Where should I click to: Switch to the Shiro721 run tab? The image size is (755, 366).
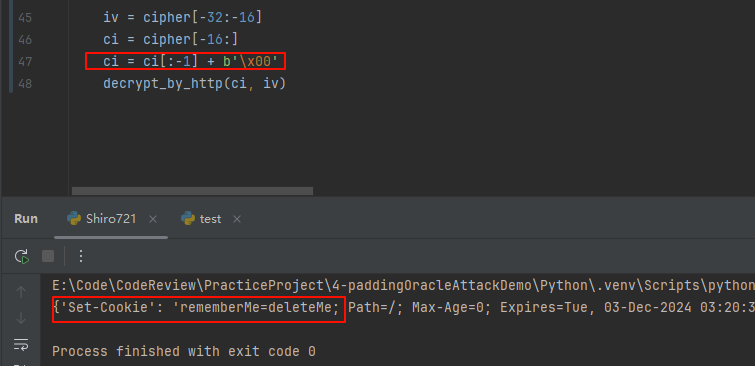(111, 219)
